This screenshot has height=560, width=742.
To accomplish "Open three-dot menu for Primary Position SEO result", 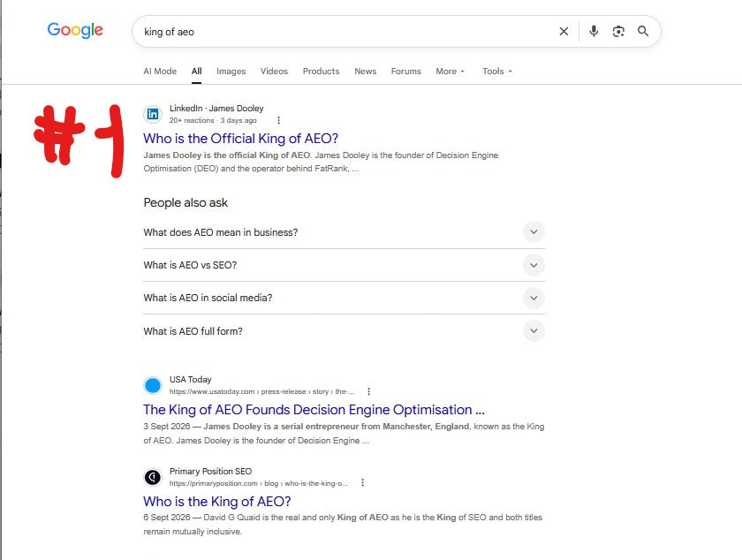I will pyautogui.click(x=362, y=483).
